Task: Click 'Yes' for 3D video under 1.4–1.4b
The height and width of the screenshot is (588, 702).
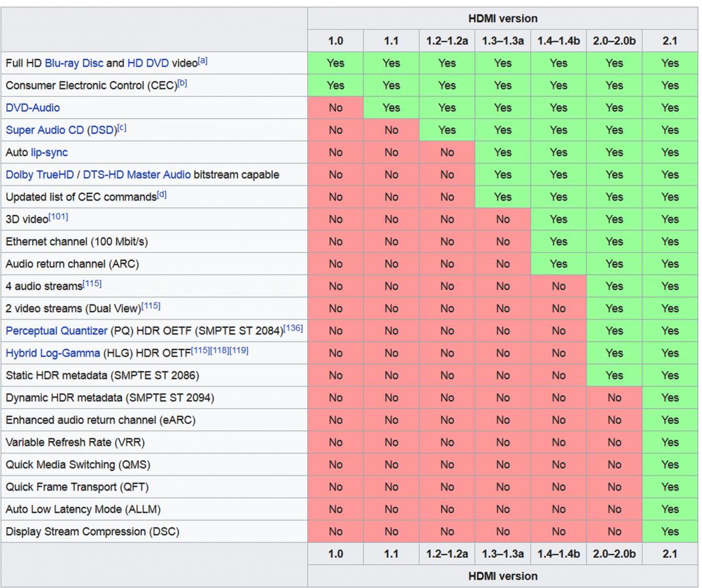Action: pyautogui.click(x=559, y=220)
